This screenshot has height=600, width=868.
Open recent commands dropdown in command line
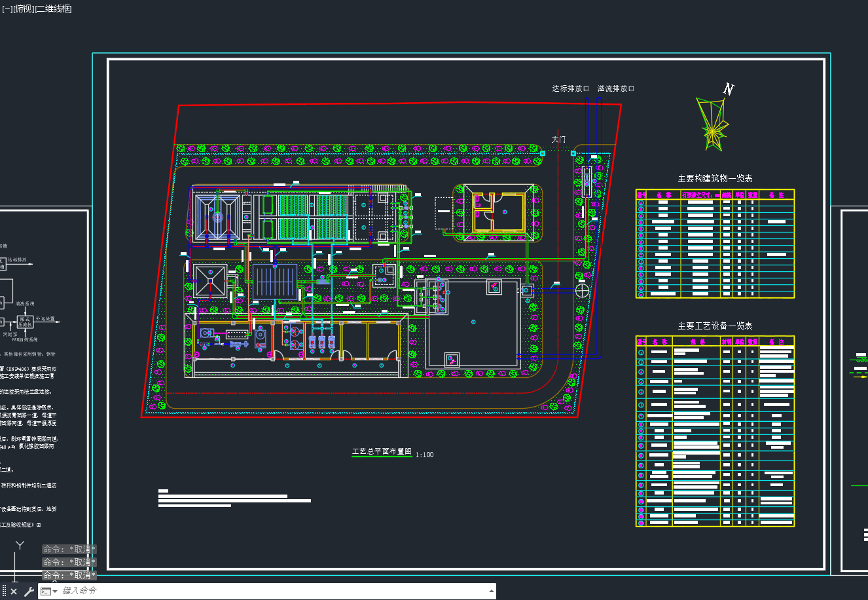click(49, 591)
